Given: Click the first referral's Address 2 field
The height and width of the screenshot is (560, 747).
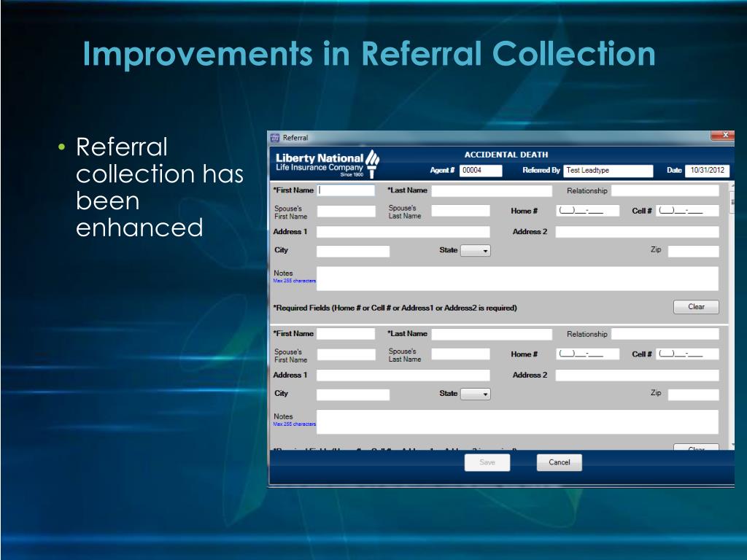Looking at the screenshot, I should coord(637,232).
